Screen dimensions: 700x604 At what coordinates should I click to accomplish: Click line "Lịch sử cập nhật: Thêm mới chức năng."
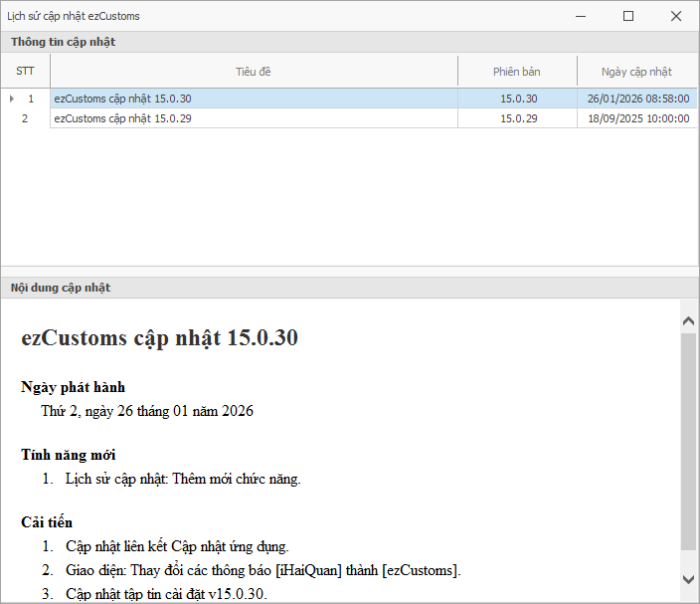[x=183, y=479]
